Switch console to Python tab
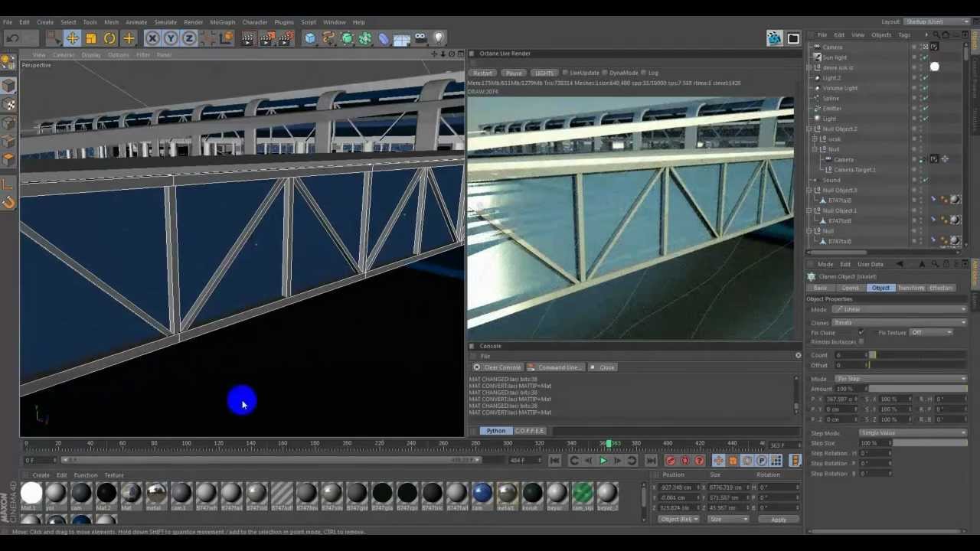The height and width of the screenshot is (551, 980). tap(495, 431)
